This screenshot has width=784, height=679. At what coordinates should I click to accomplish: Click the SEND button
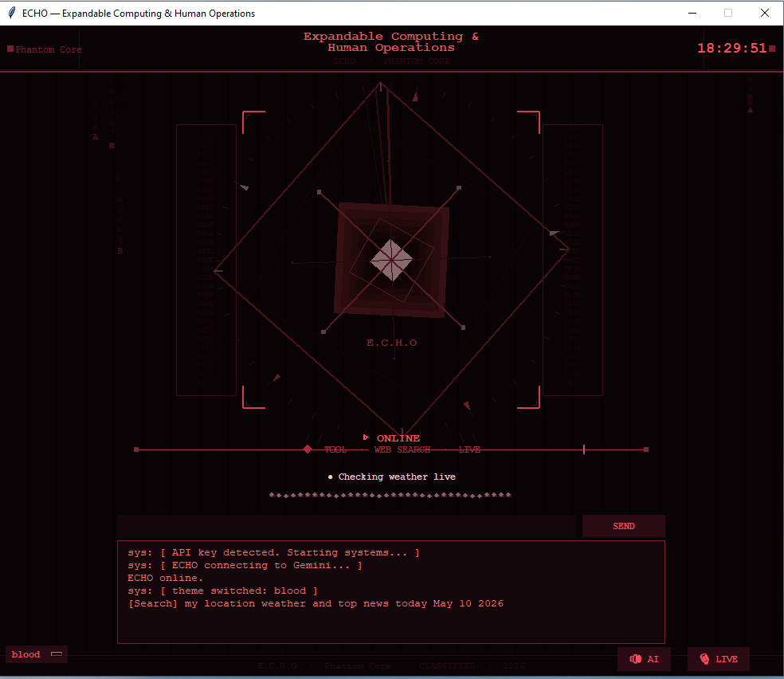pyautogui.click(x=624, y=526)
